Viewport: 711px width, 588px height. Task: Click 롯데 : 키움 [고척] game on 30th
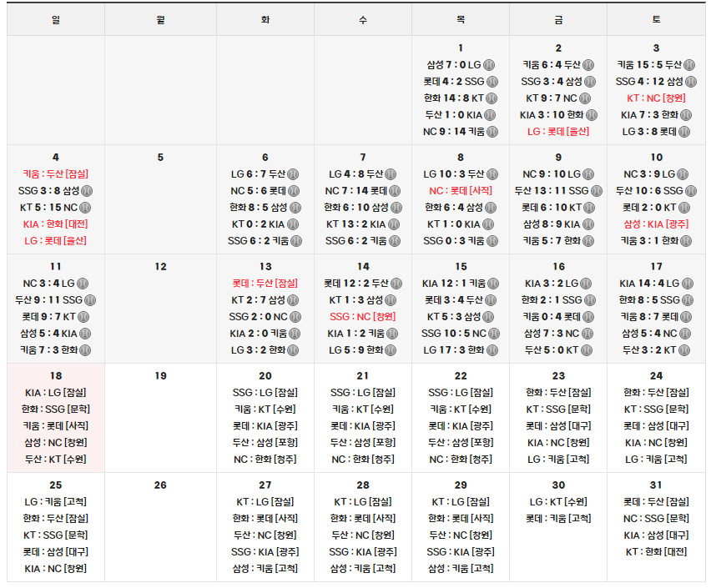point(558,519)
